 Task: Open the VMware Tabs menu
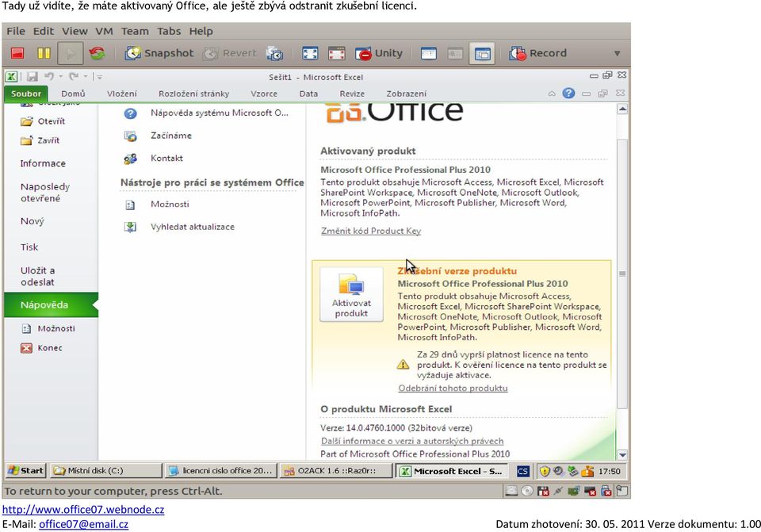tap(169, 31)
